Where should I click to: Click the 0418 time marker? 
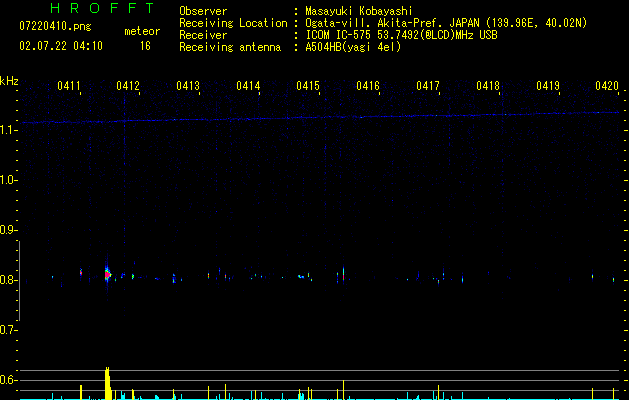coord(488,86)
